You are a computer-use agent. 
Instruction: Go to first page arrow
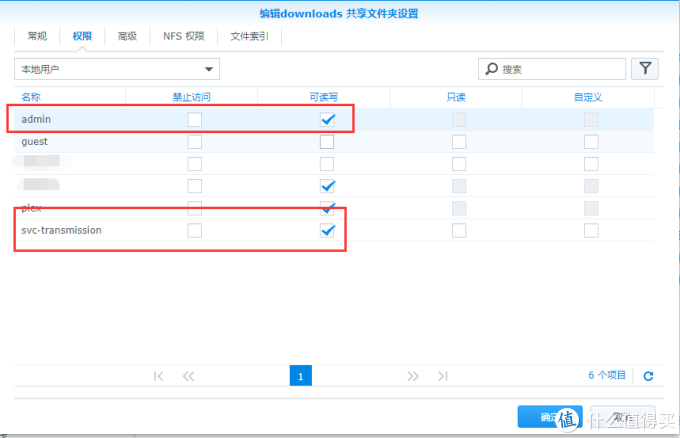[159, 376]
